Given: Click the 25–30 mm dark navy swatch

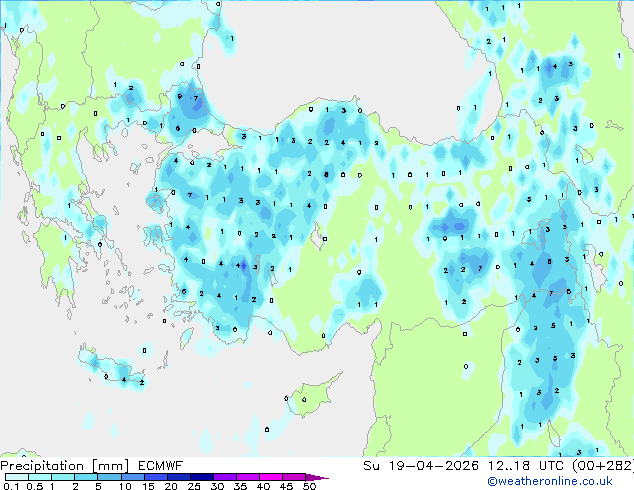Looking at the screenshot, I should [x=201, y=477].
